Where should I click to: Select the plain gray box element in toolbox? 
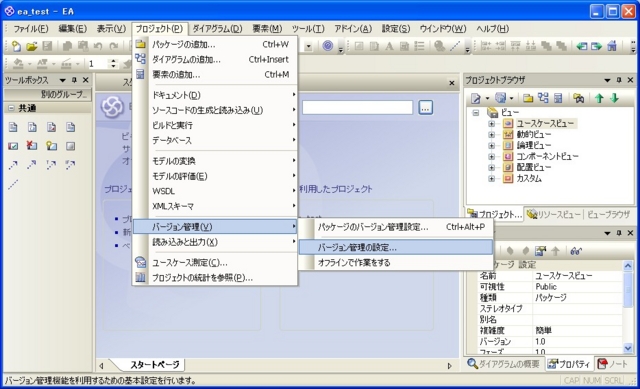(70, 145)
